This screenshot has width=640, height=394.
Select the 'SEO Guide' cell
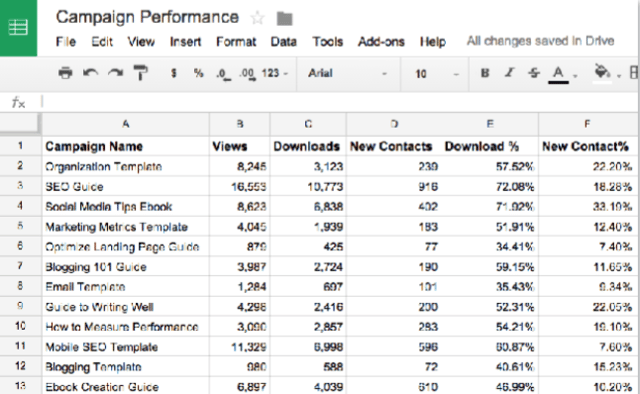[x=126, y=186]
